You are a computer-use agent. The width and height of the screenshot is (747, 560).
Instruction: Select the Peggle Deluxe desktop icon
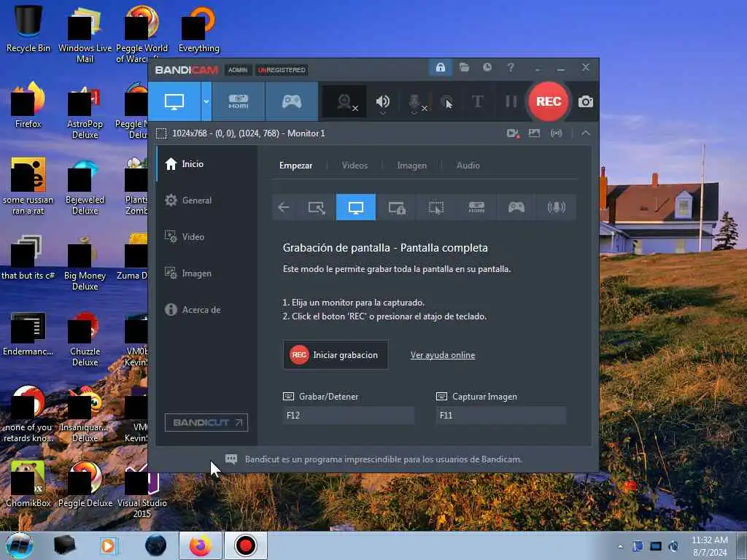[x=85, y=484]
